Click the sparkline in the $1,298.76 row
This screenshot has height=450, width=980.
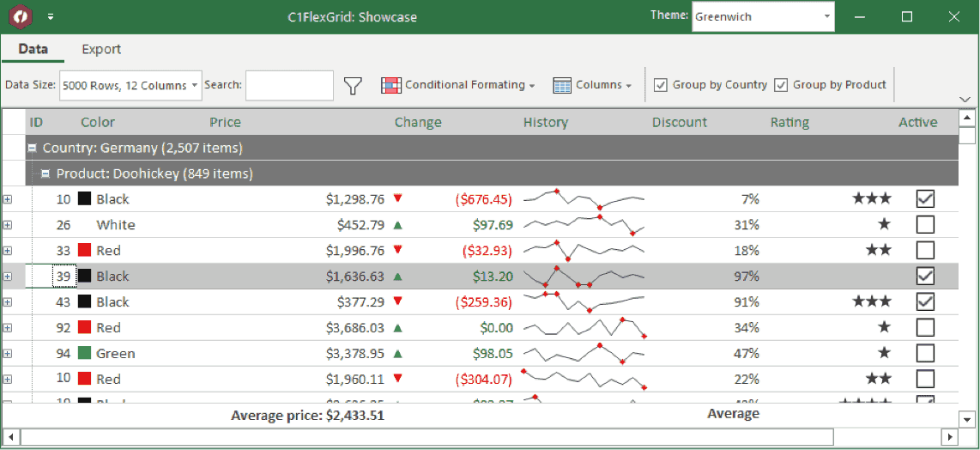pyautogui.click(x=584, y=199)
